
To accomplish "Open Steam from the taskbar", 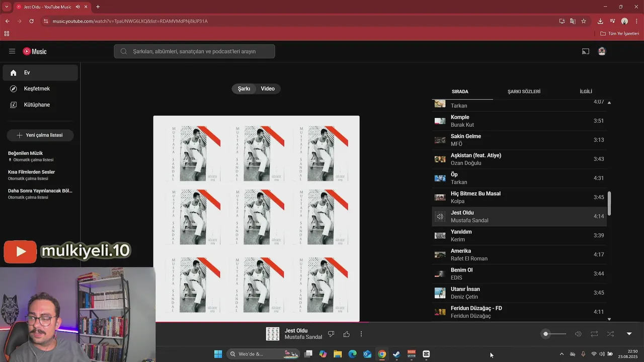I will [396, 354].
